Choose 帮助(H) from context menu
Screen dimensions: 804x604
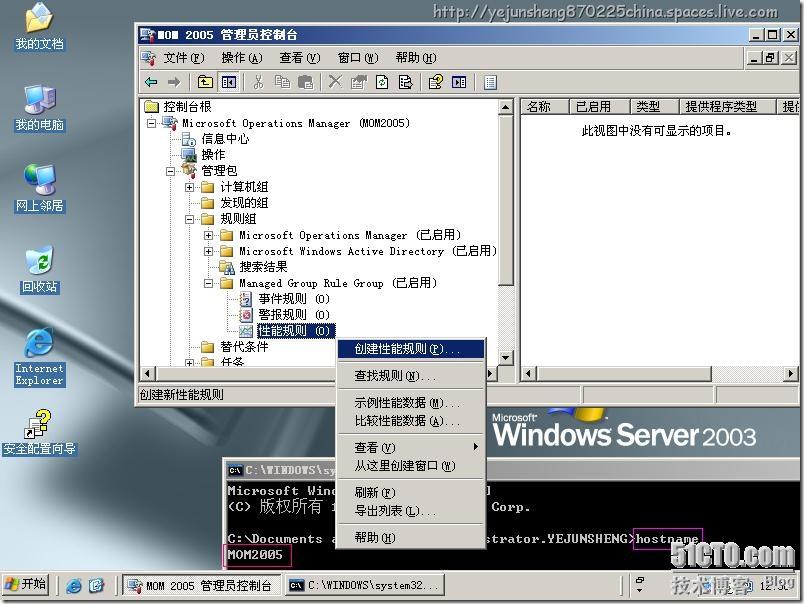[x=410, y=537]
